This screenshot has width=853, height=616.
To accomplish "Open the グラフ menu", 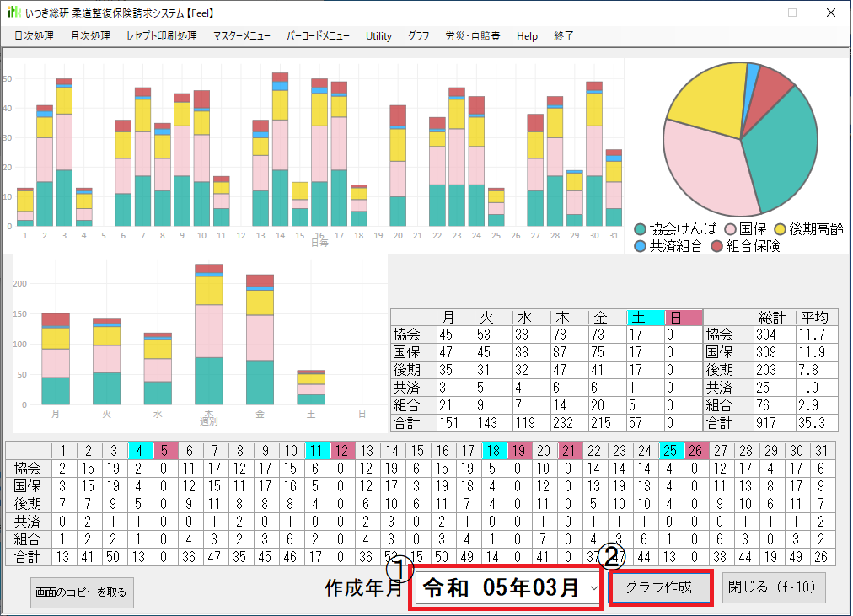I will 418,36.
